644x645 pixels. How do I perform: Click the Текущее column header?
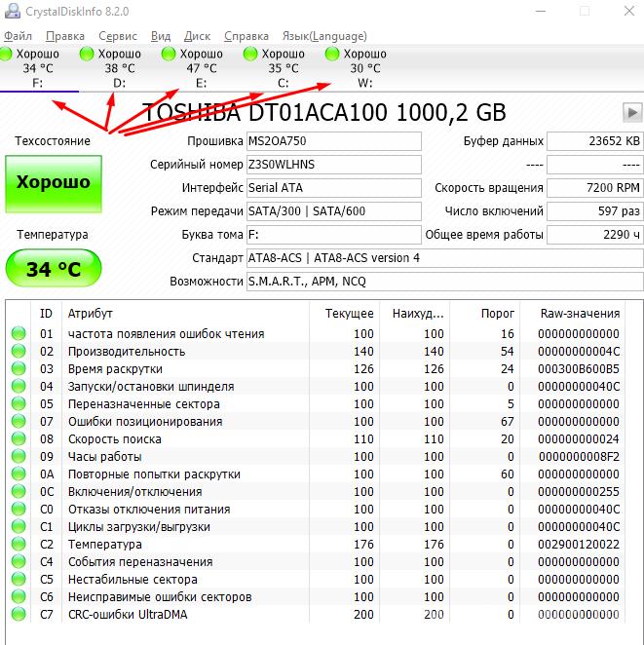pos(345,314)
